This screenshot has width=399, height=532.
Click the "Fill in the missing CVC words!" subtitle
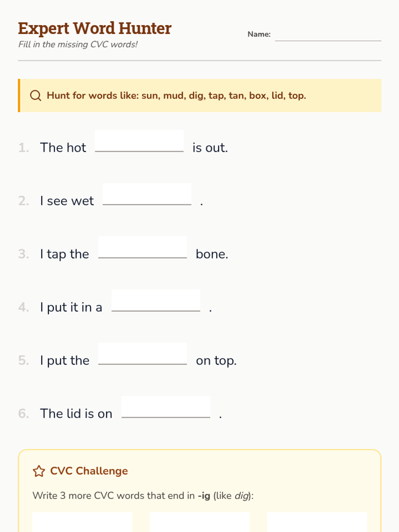[78, 45]
